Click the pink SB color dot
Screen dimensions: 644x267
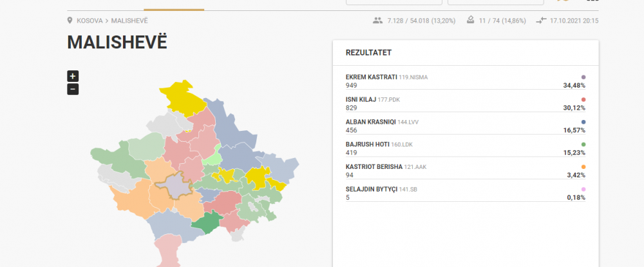(583, 189)
